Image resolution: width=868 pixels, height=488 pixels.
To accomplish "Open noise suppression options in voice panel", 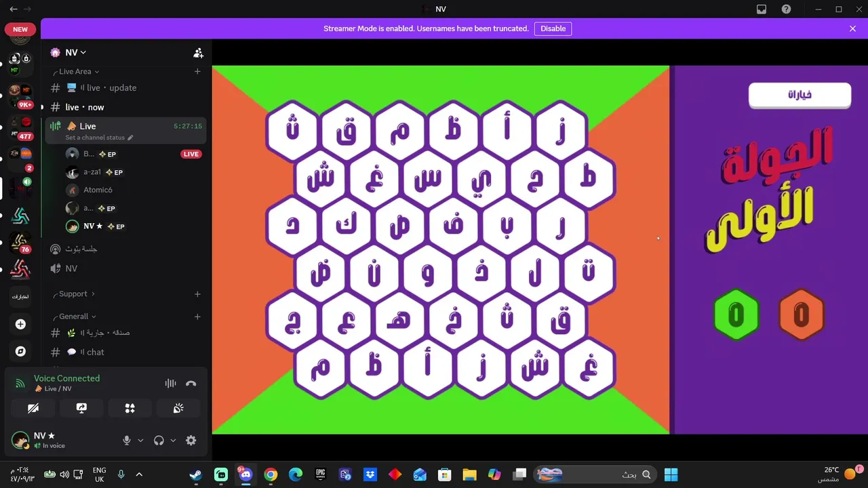I will coord(170,384).
